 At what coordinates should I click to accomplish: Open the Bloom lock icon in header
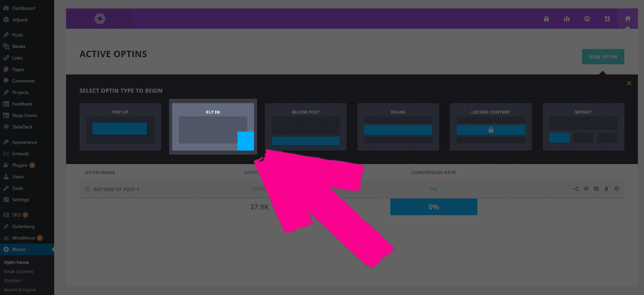point(546,19)
